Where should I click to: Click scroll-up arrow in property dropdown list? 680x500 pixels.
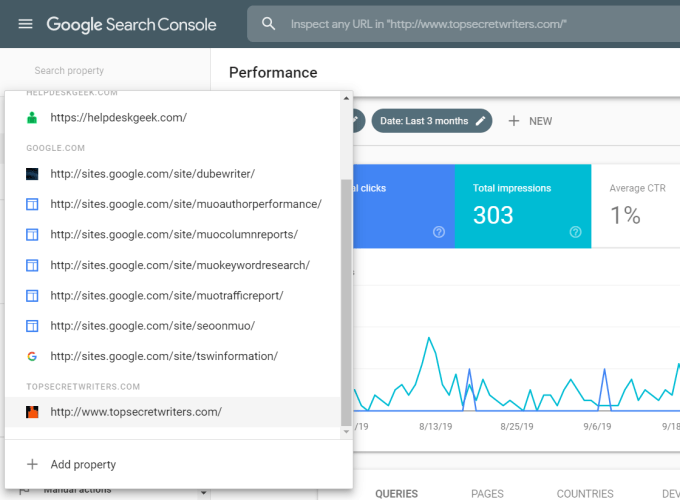point(346,98)
